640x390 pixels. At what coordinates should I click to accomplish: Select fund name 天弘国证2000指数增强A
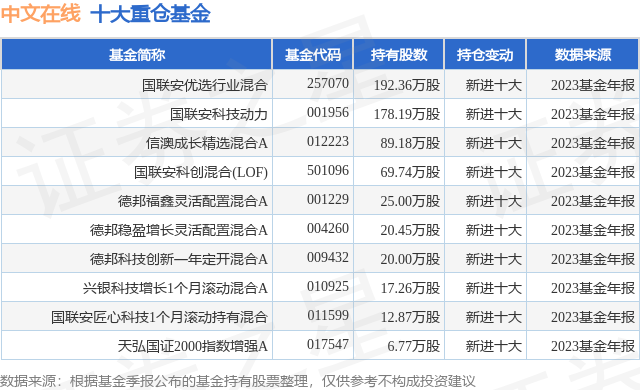[193, 346]
